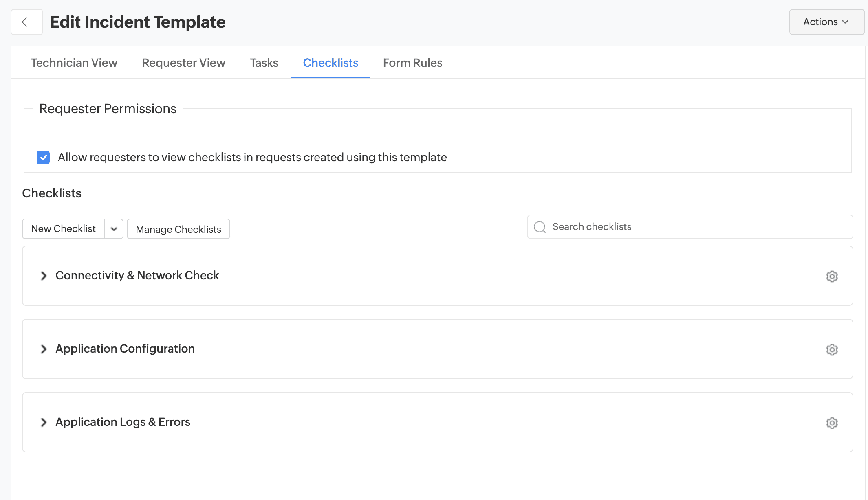
Task: Select the Checklists tab
Action: click(x=330, y=63)
